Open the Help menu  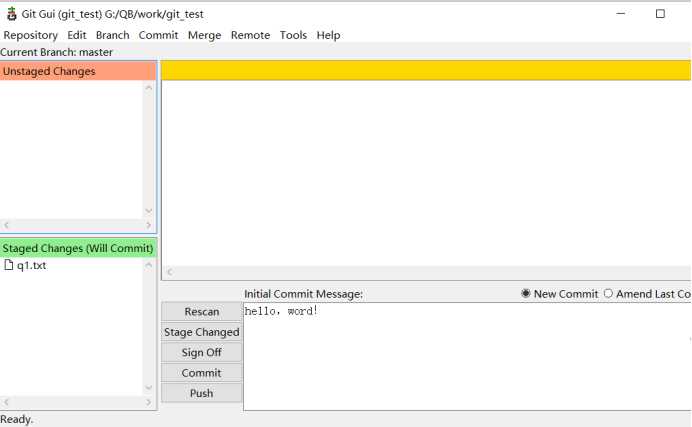click(328, 35)
